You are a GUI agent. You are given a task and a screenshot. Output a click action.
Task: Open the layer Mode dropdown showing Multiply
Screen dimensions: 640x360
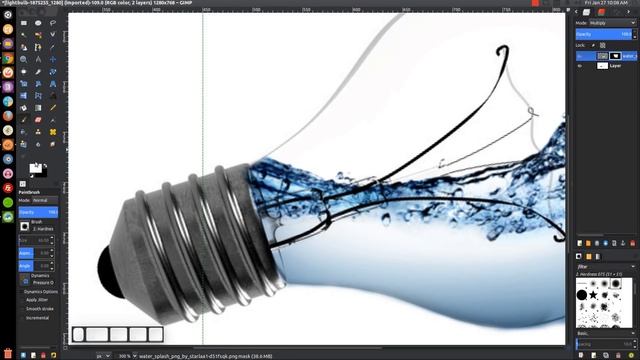(612, 23)
